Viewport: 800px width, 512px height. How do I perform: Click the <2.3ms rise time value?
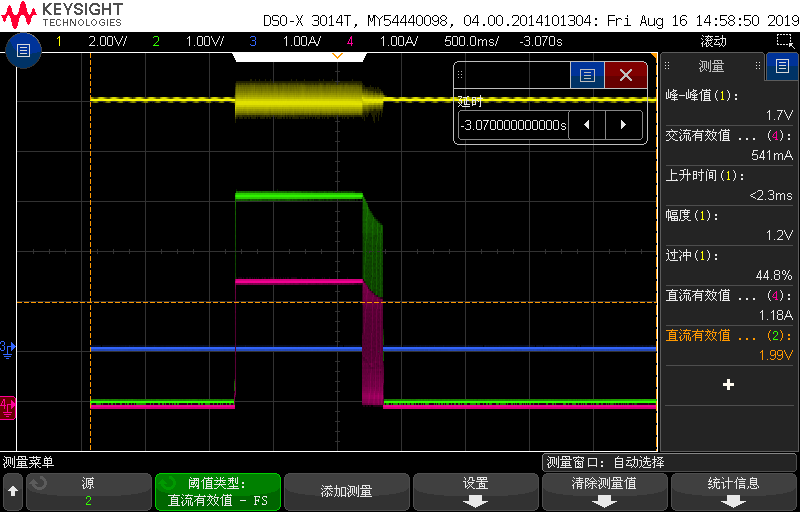coord(771,195)
